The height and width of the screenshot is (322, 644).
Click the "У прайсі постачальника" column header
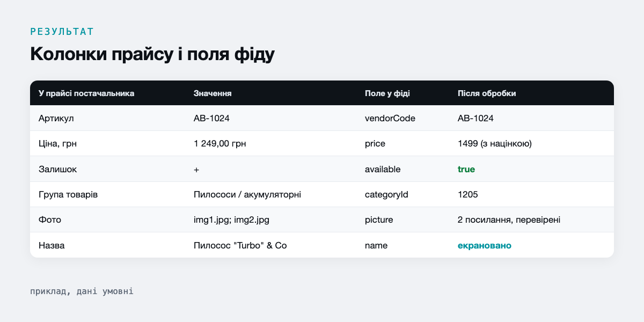[x=86, y=93]
